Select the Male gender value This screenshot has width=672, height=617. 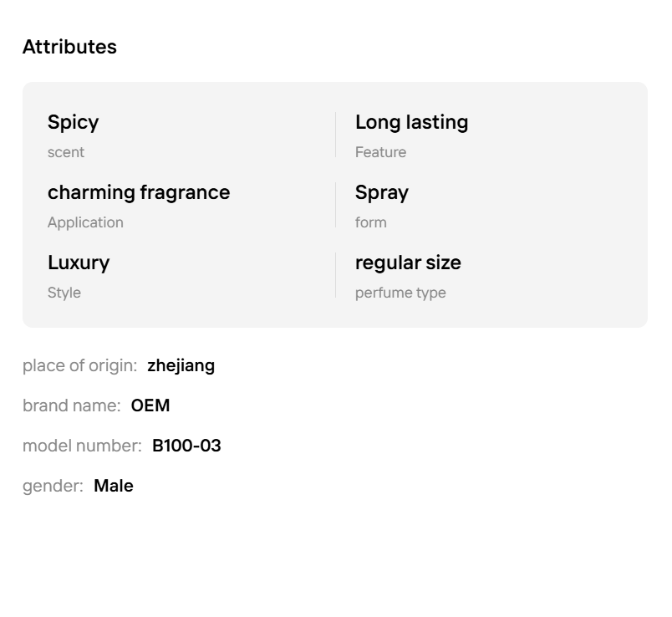point(114,486)
